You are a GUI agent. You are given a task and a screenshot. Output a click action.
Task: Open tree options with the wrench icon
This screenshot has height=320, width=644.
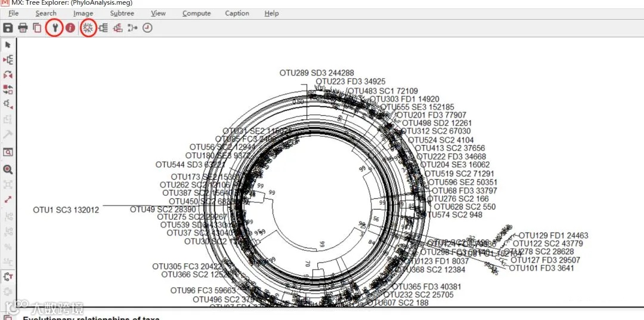pyautogui.click(x=54, y=28)
